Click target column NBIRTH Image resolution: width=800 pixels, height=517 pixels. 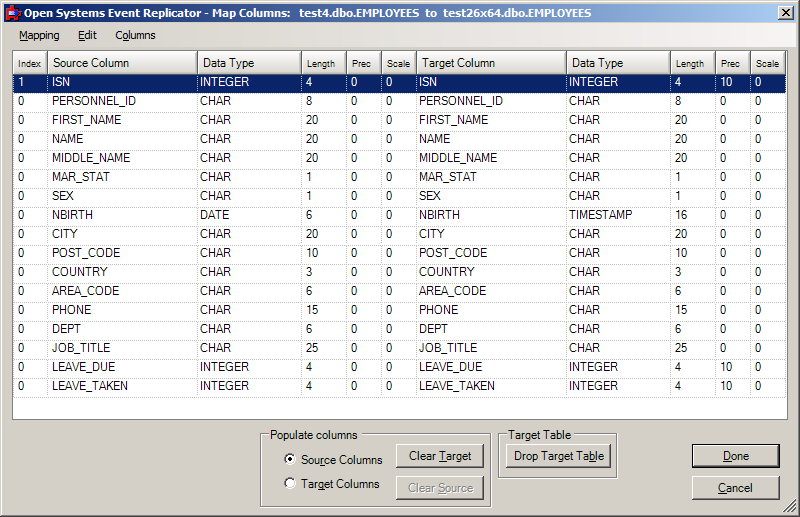(439, 214)
